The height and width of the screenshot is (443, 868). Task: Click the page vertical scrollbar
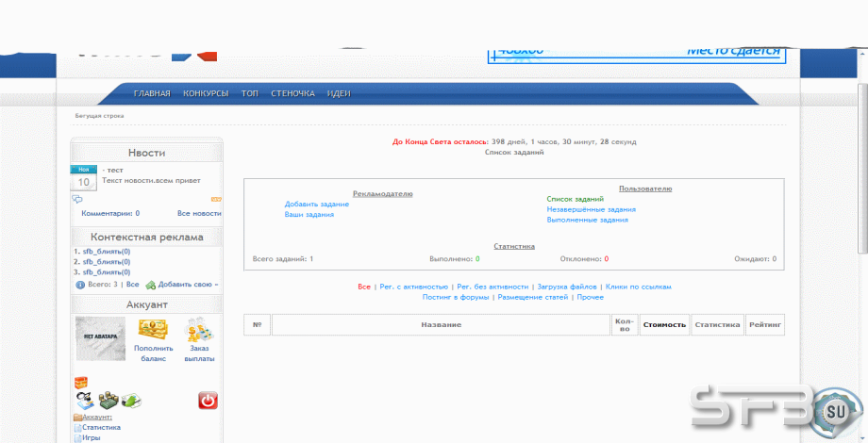point(862,166)
